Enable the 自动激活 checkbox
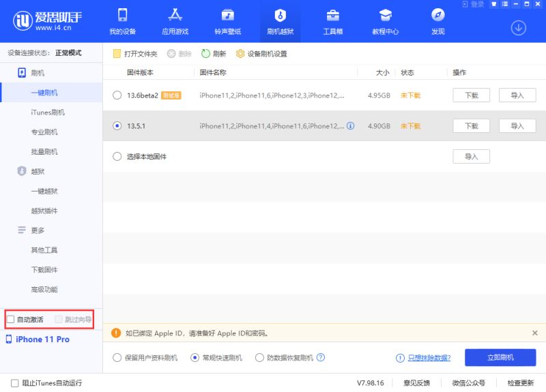The width and height of the screenshot is (546, 392). point(11,319)
